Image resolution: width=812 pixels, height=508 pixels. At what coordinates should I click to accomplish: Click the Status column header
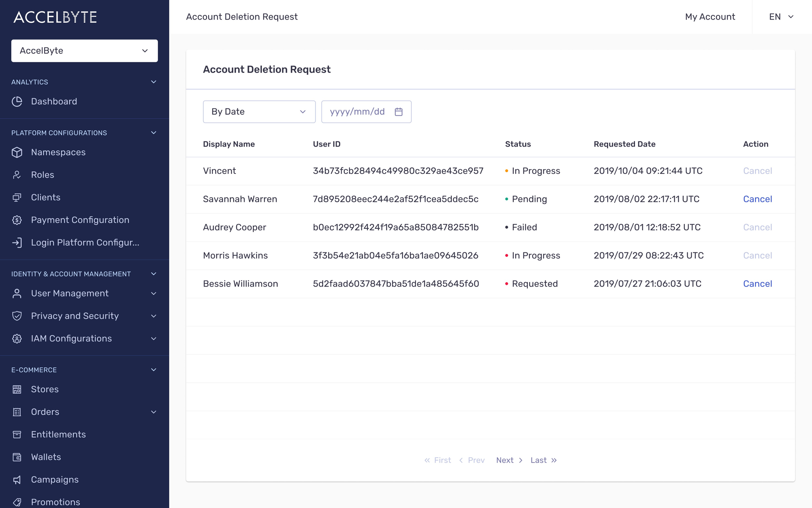coord(518,144)
